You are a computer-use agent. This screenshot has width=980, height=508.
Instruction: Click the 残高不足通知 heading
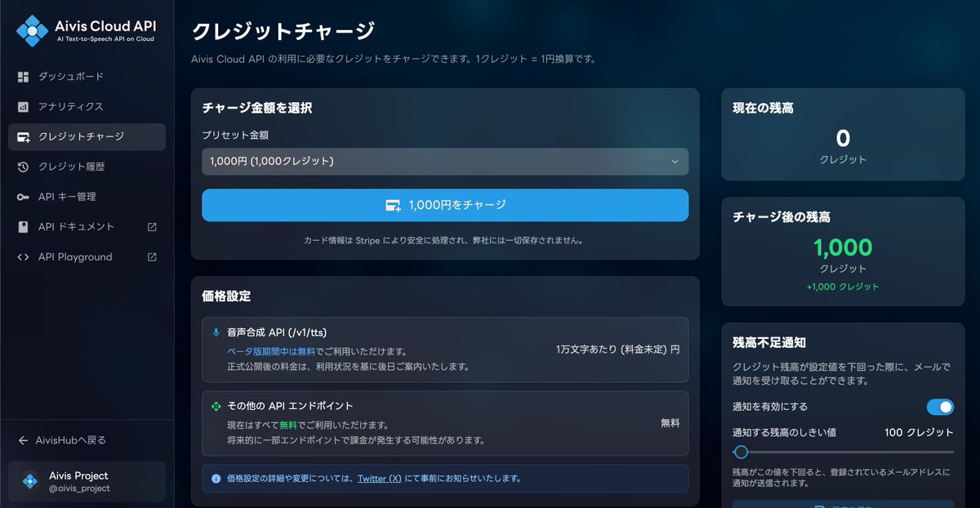(x=769, y=343)
